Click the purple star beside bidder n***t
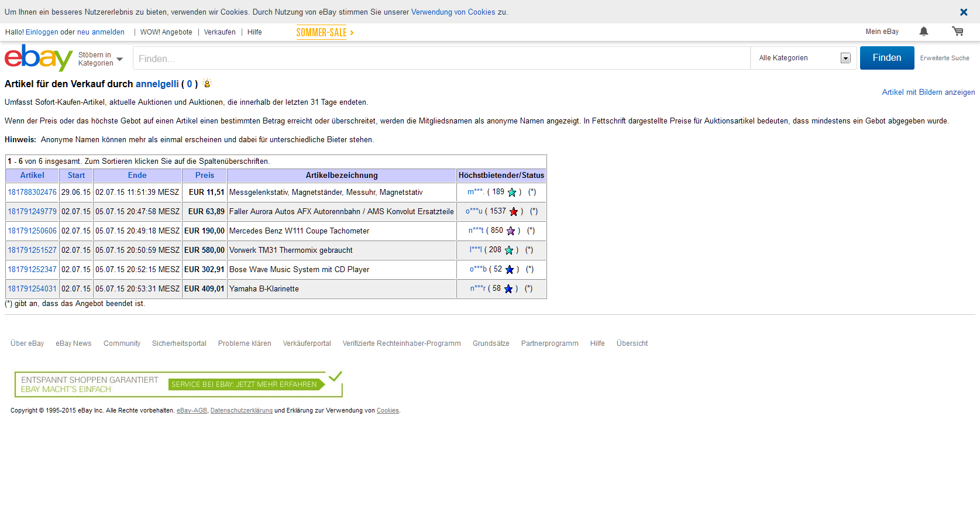The image size is (980, 529). (x=511, y=231)
